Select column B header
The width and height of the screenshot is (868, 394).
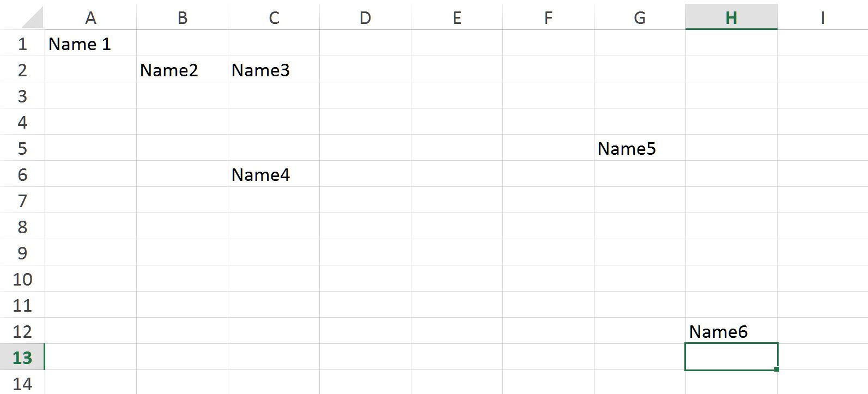(x=182, y=17)
